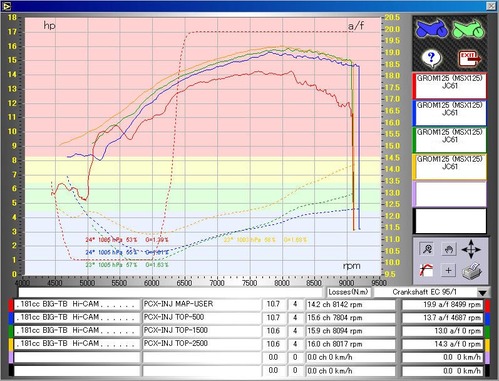Click the black swatch left of last row
The height and width of the screenshot is (381, 499).
11,371
